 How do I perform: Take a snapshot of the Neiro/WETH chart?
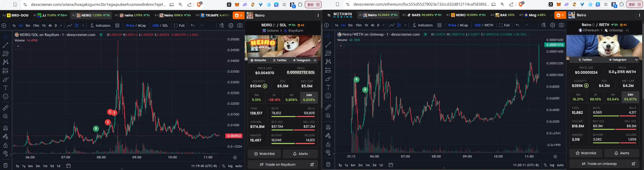coord(561,25)
